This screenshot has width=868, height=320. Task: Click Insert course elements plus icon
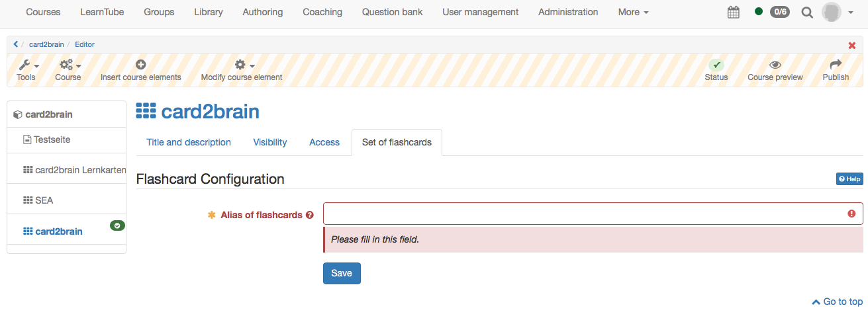(x=141, y=65)
